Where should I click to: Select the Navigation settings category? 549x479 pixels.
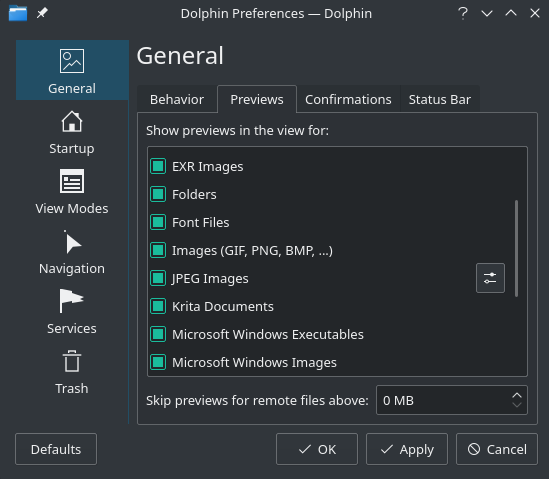(x=72, y=253)
